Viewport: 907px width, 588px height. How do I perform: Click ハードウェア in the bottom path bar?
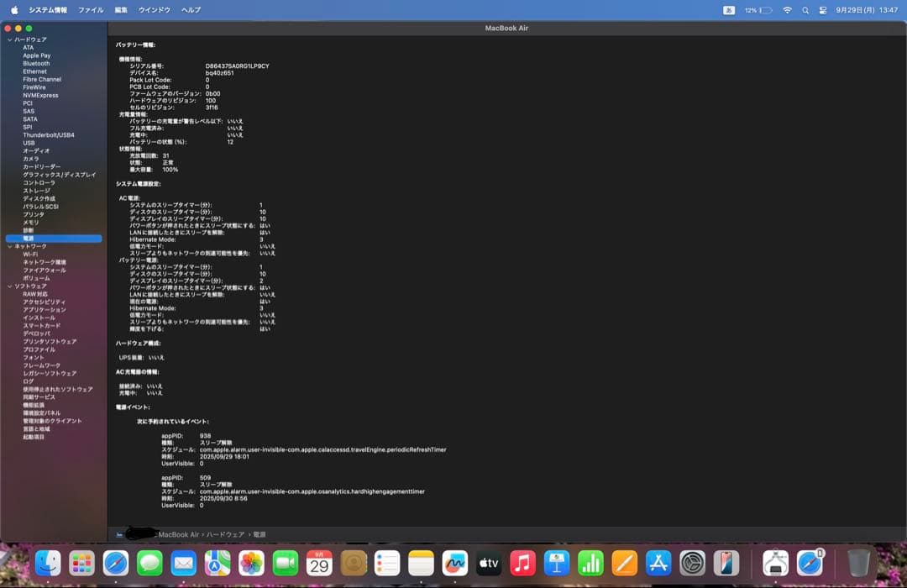[226, 534]
